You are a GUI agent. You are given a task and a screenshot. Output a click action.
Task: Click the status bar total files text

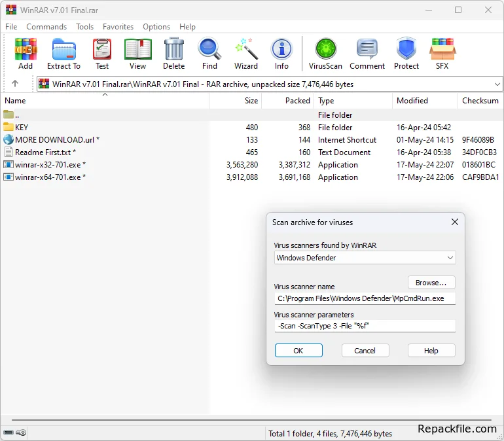click(330, 434)
